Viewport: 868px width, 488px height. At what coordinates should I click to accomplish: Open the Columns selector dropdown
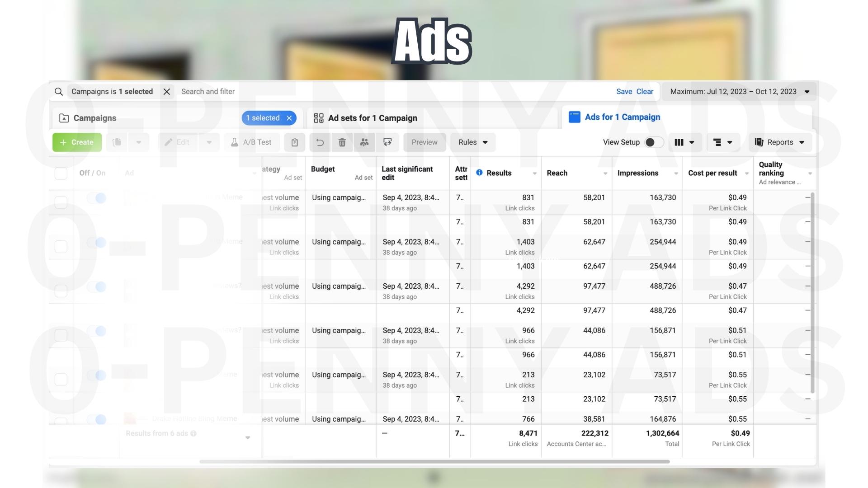684,142
